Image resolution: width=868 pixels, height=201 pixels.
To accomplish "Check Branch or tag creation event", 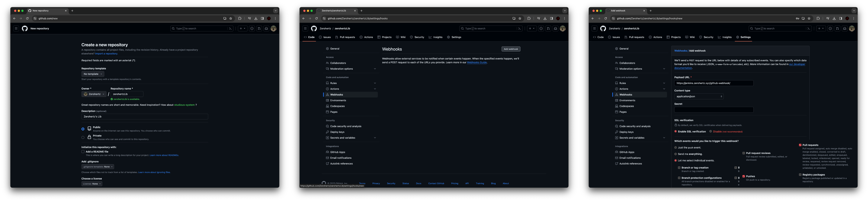I will tap(679, 167).
